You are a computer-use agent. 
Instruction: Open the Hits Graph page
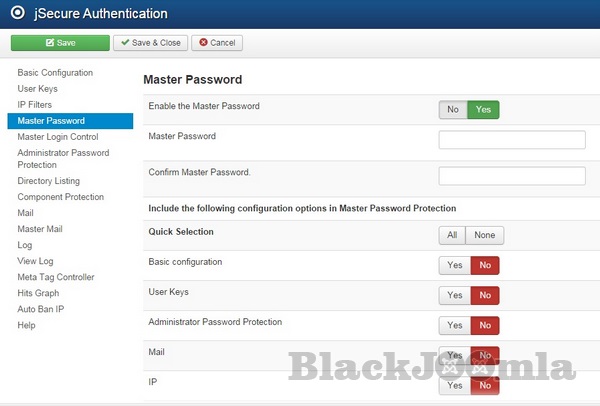(38, 293)
